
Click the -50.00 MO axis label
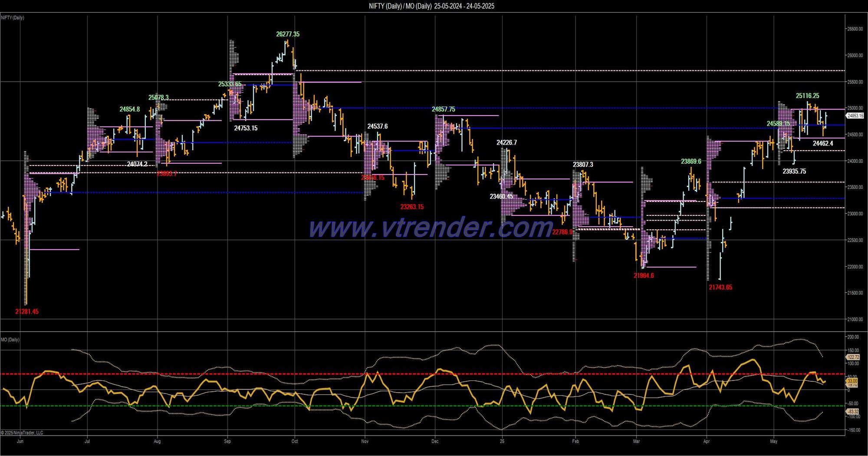(853, 403)
